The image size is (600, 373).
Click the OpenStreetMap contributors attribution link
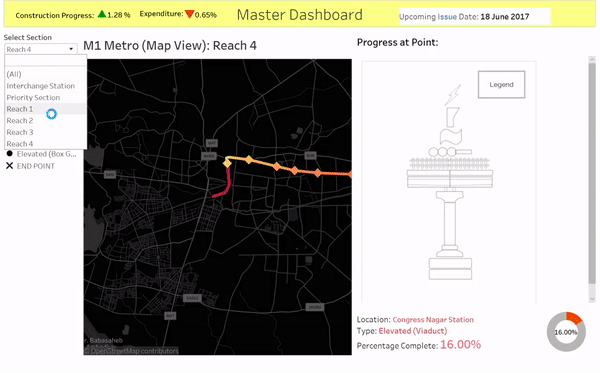(x=132, y=351)
